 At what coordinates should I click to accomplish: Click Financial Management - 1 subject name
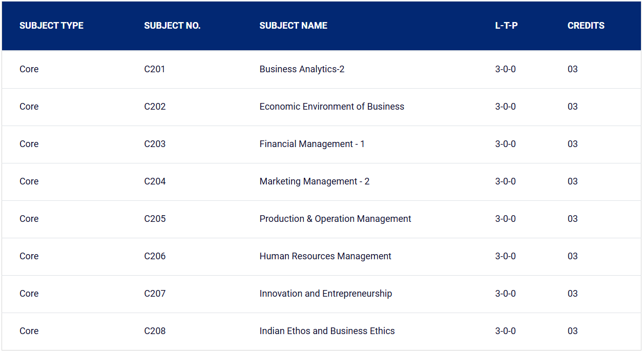tap(312, 144)
